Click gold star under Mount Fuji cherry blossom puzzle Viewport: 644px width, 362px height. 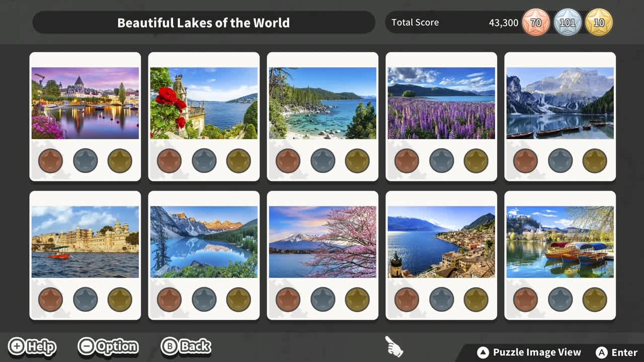(357, 300)
